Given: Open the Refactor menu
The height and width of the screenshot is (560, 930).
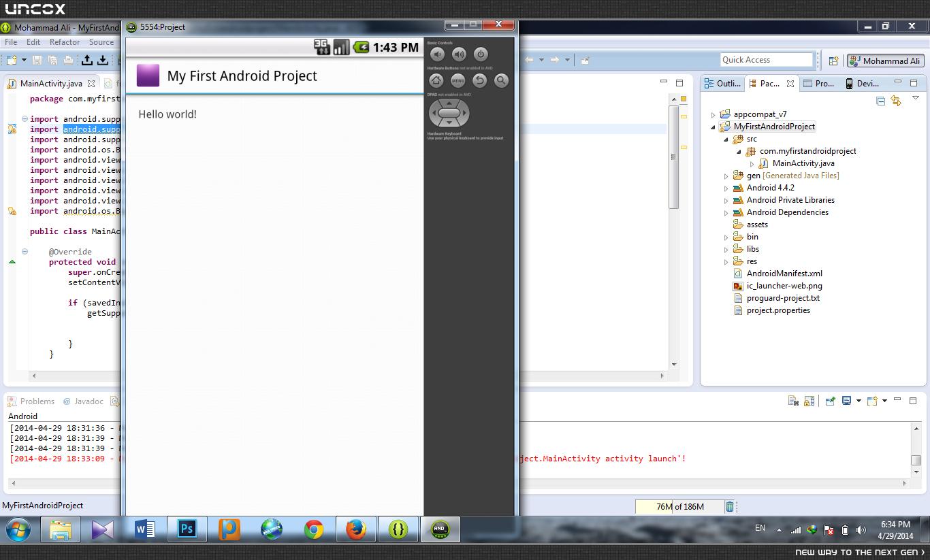Looking at the screenshot, I should [x=65, y=42].
